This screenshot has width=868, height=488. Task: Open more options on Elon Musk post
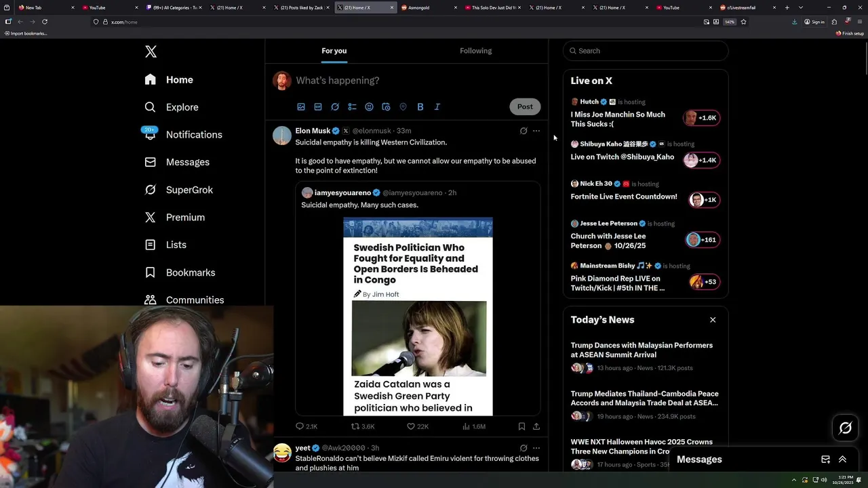click(536, 131)
